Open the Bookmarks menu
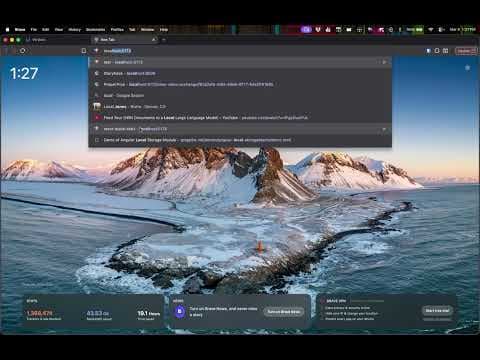This screenshot has width=480, height=360. pos(95,30)
